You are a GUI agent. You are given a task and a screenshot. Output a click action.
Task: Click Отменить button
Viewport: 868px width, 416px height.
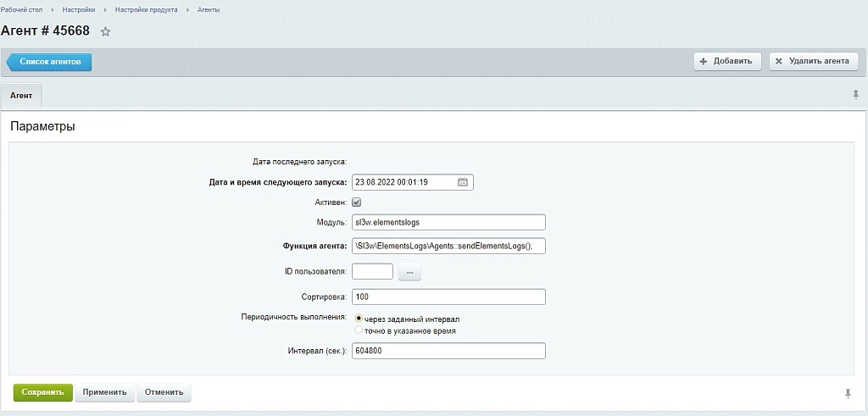point(164,392)
